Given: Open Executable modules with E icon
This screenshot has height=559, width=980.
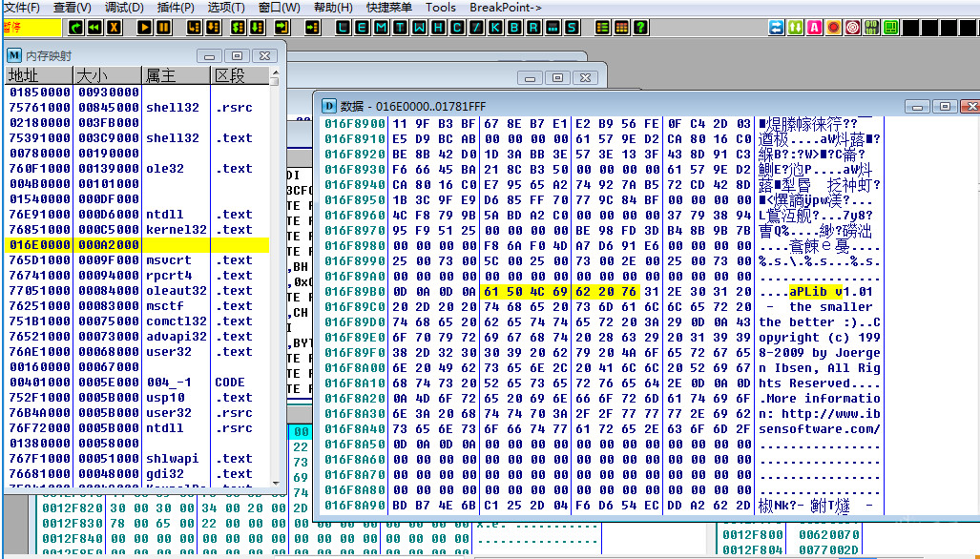Looking at the screenshot, I should [362, 28].
